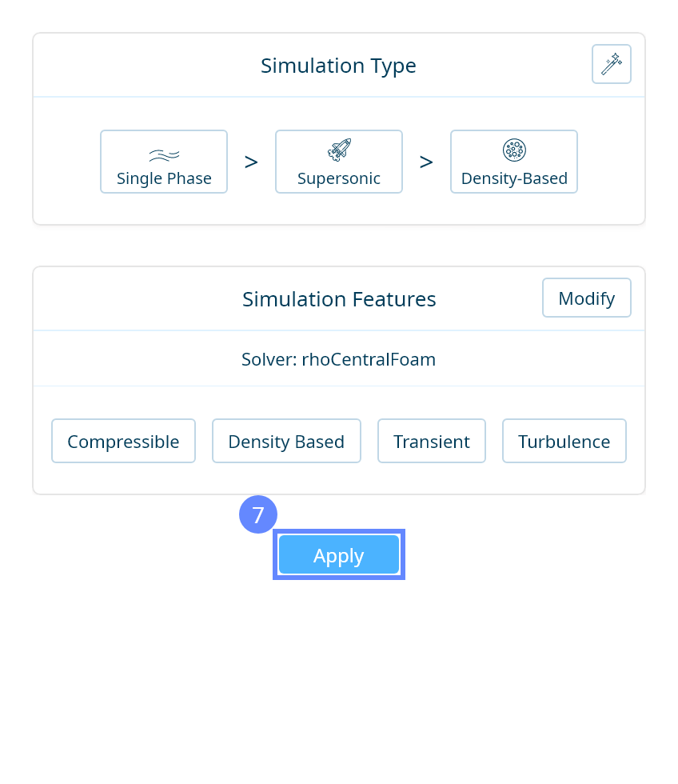678x784 pixels.
Task: Click the magic wand wizard icon
Action: click(612, 64)
